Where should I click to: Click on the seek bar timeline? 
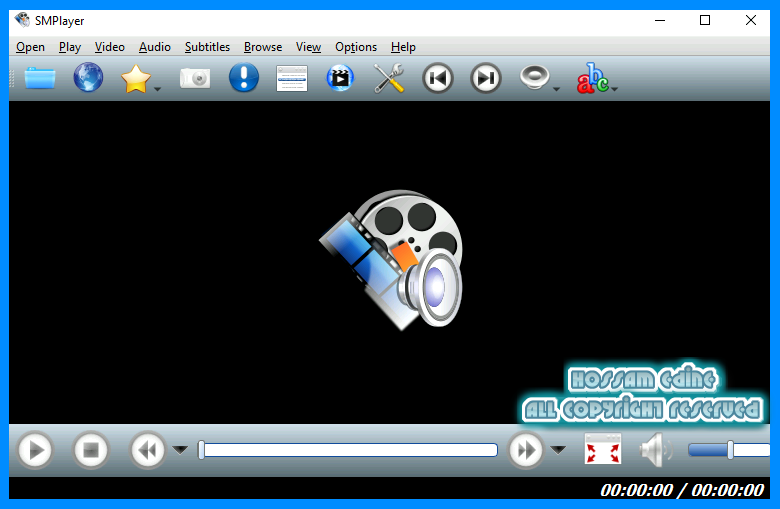coord(348,450)
